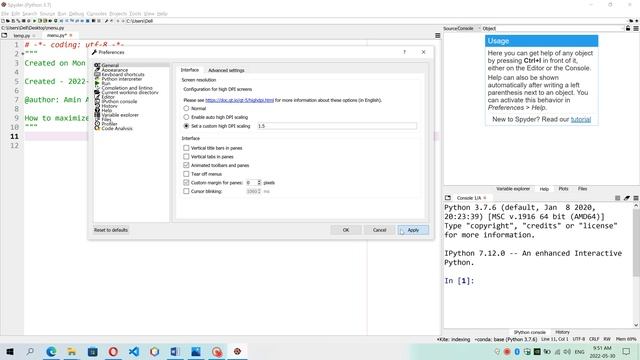Select IPython console in Preferences list
The image size is (640, 360).
tap(119, 102)
